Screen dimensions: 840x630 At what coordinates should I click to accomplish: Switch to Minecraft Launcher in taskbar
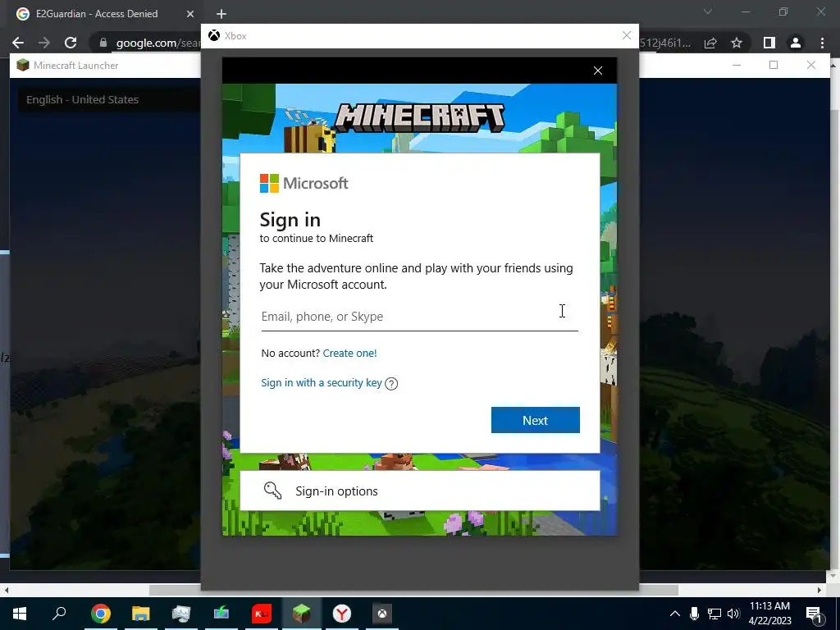point(302,614)
